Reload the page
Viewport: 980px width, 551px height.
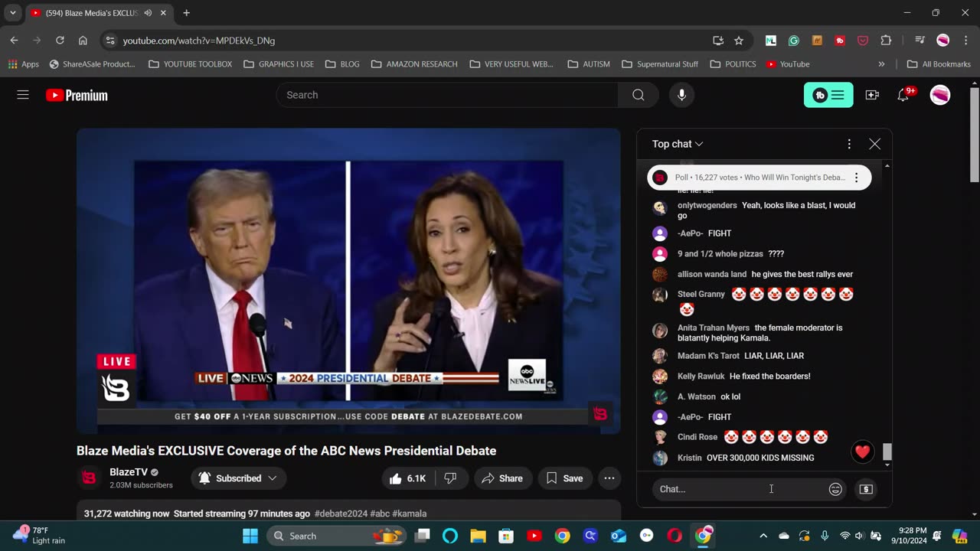point(60,41)
